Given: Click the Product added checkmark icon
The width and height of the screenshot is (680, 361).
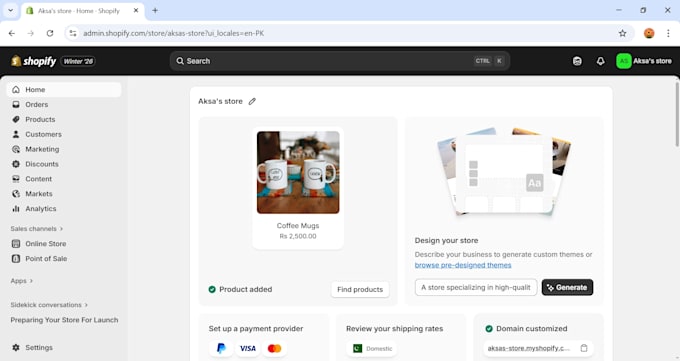Looking at the screenshot, I should click(x=212, y=289).
